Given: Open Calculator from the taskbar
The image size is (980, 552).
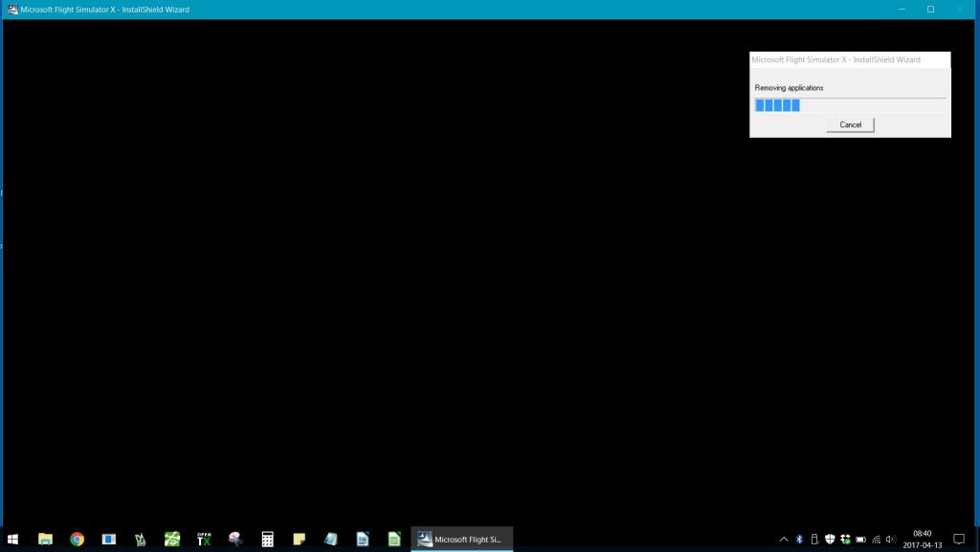Looking at the screenshot, I should [268, 539].
